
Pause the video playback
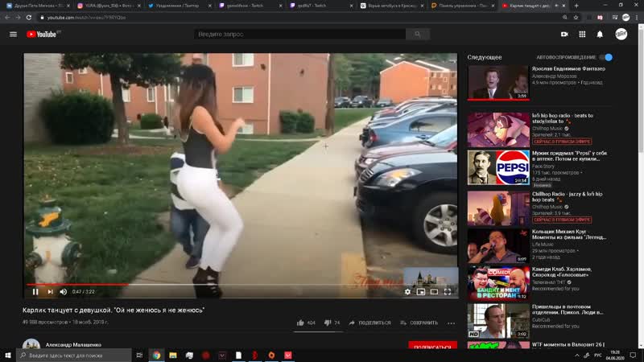tap(35, 292)
